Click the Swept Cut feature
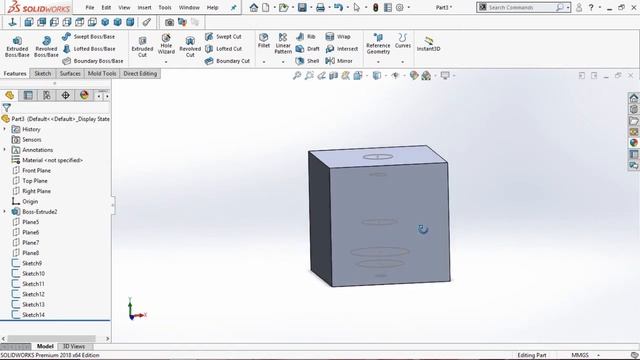The height and width of the screenshot is (360, 640). pyautogui.click(x=223, y=36)
